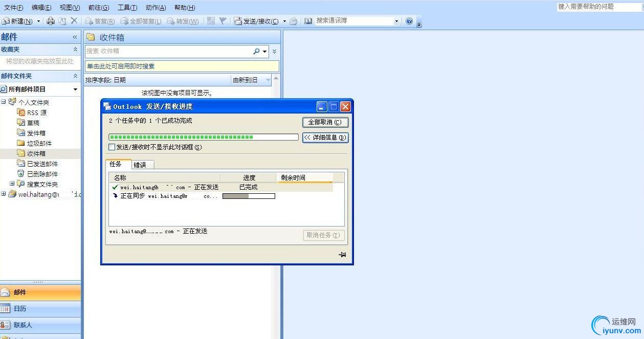Open the 视图 menu
This screenshot has width=644, height=339.
[x=70, y=8]
